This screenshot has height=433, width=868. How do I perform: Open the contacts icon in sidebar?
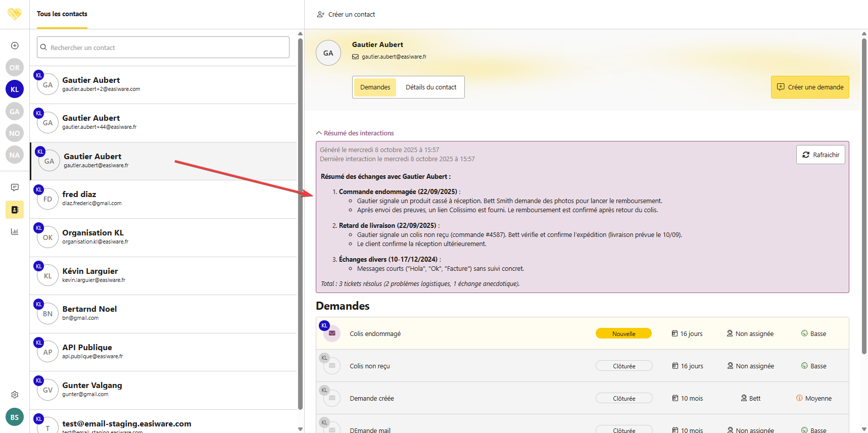coord(15,210)
